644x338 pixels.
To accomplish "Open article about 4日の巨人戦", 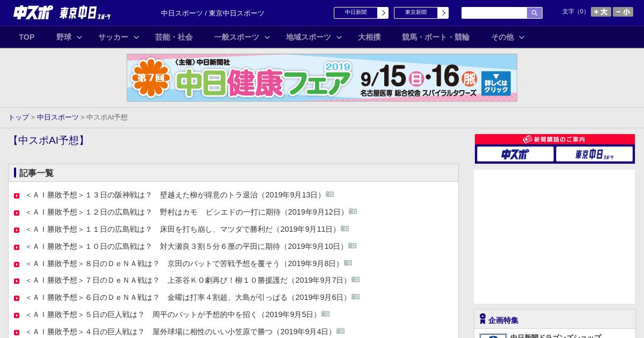I will tap(180, 332).
